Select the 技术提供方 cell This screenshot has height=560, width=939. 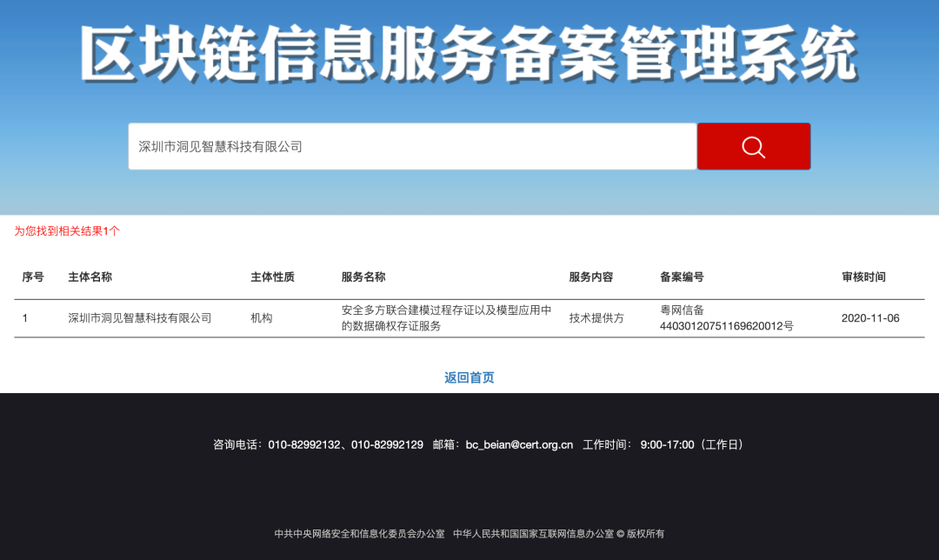tap(596, 318)
